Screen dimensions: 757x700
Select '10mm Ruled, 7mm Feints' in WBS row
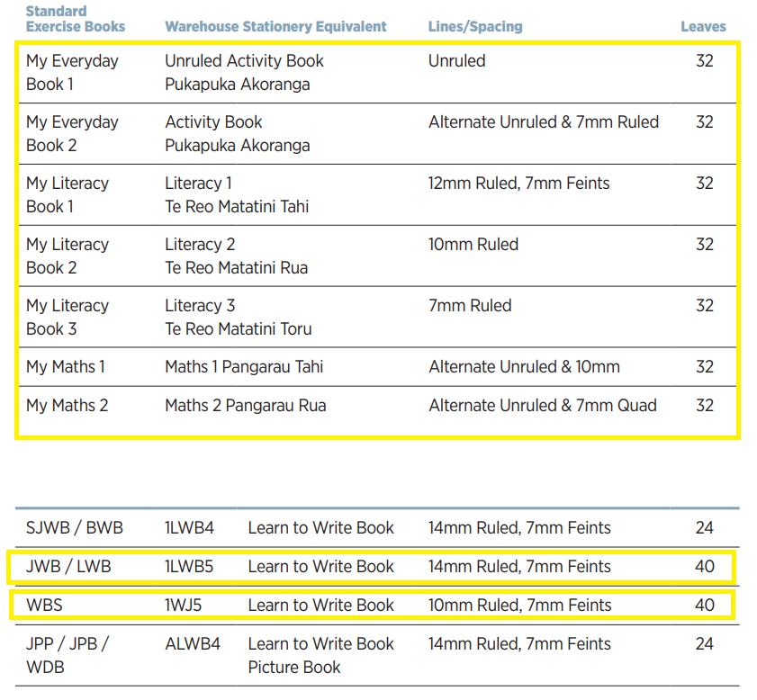point(519,605)
